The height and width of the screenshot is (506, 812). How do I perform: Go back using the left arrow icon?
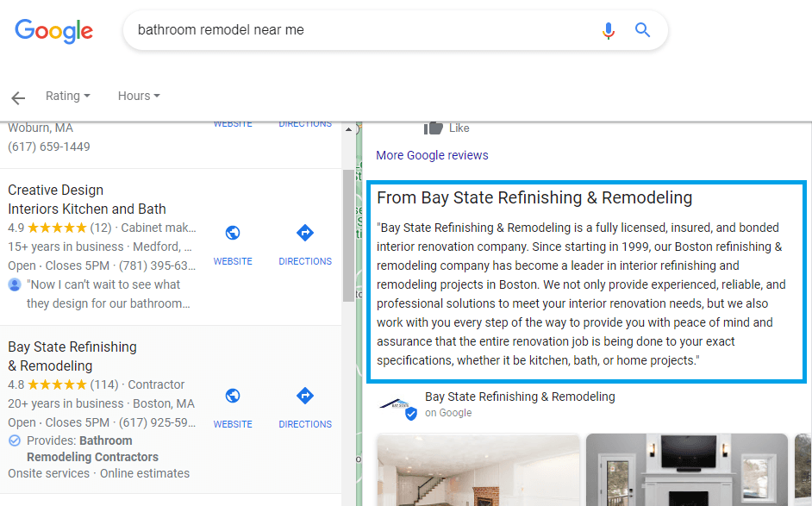18,98
